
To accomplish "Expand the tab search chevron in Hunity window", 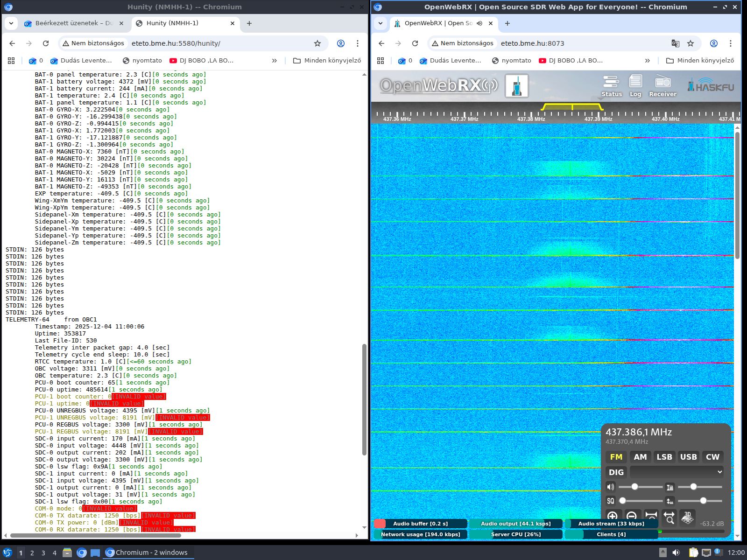I will (x=11, y=23).
